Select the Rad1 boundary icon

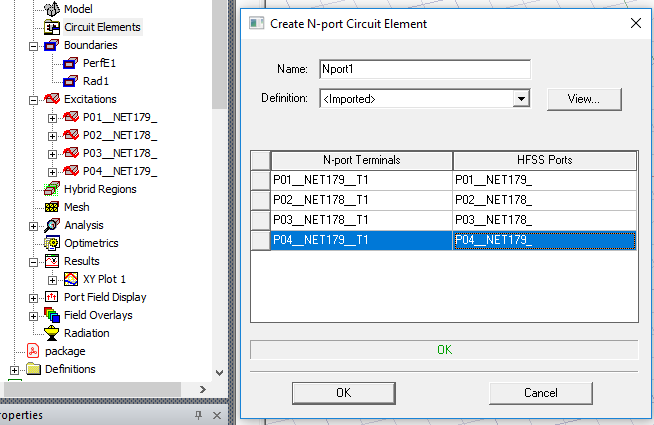point(70,81)
